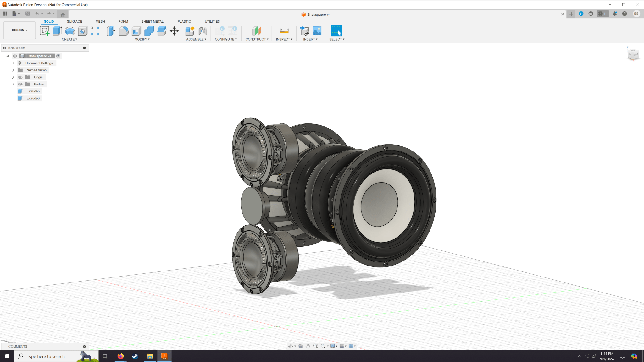Open the DESIGN workspace dropdown
The width and height of the screenshot is (644, 362).
tap(19, 30)
